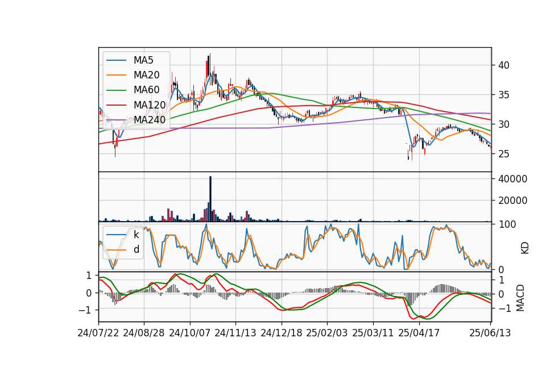Click the d legend label in KD panel
This screenshot has width=546, height=392.
136,249
